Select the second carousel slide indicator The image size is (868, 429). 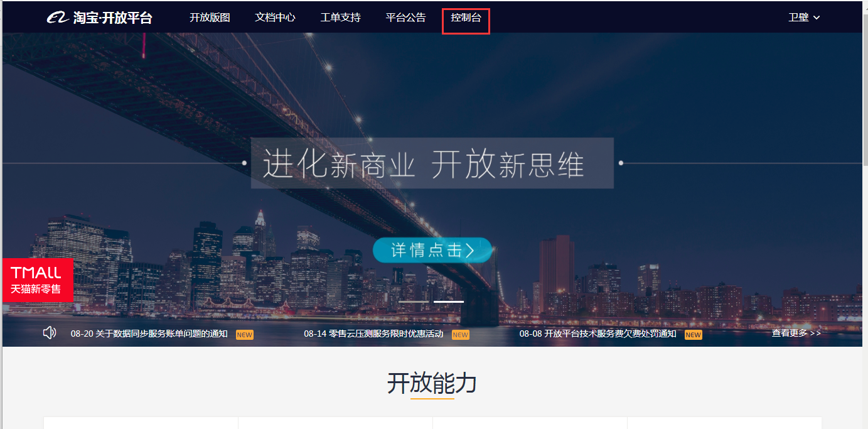(x=449, y=301)
